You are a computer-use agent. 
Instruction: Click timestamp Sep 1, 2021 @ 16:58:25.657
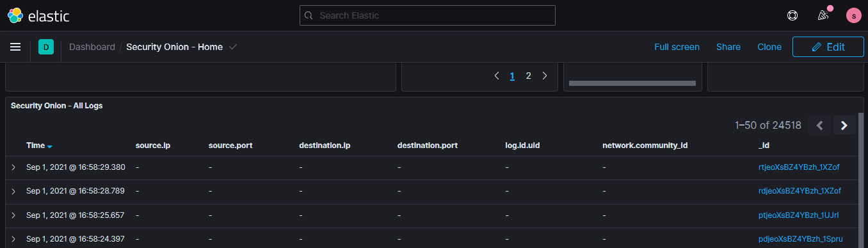point(75,215)
